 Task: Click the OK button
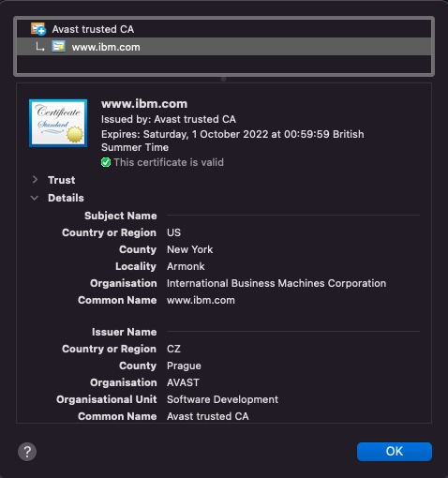pos(395,452)
